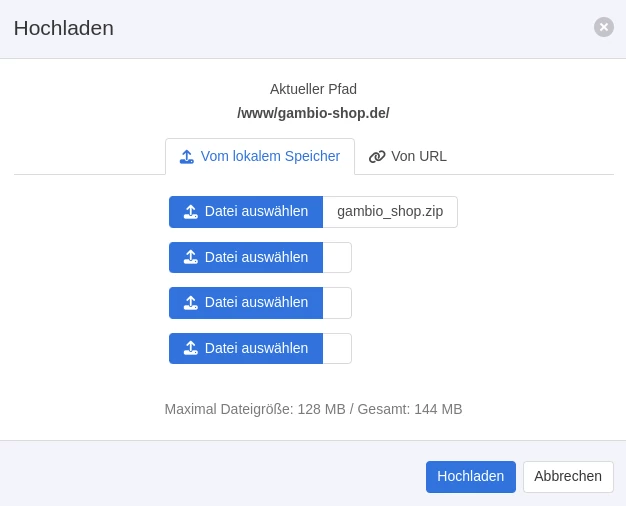
Task: Click empty file field of second upload row
Action: 337,258
